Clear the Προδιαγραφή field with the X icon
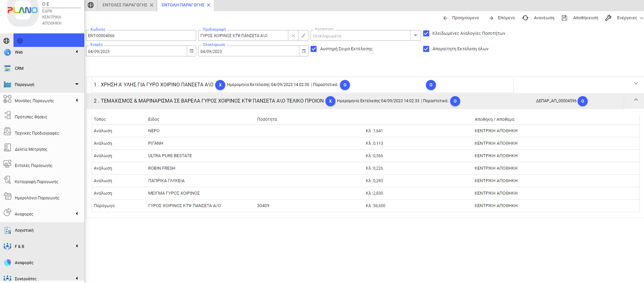The width and height of the screenshot is (644, 283). (293, 35)
